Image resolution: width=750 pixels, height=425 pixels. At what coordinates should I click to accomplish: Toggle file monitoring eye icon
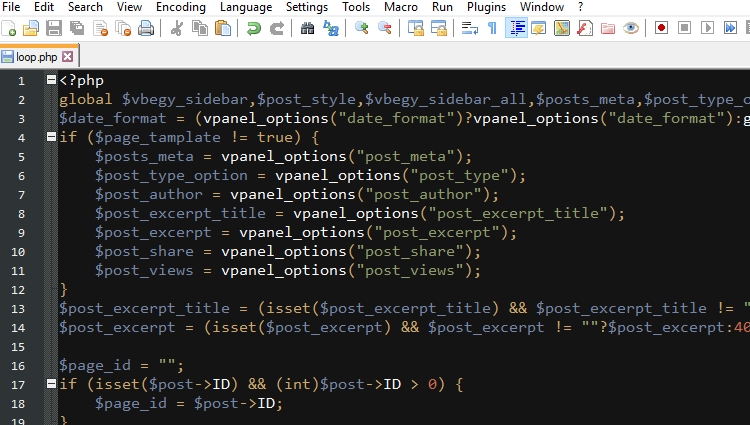click(x=631, y=28)
